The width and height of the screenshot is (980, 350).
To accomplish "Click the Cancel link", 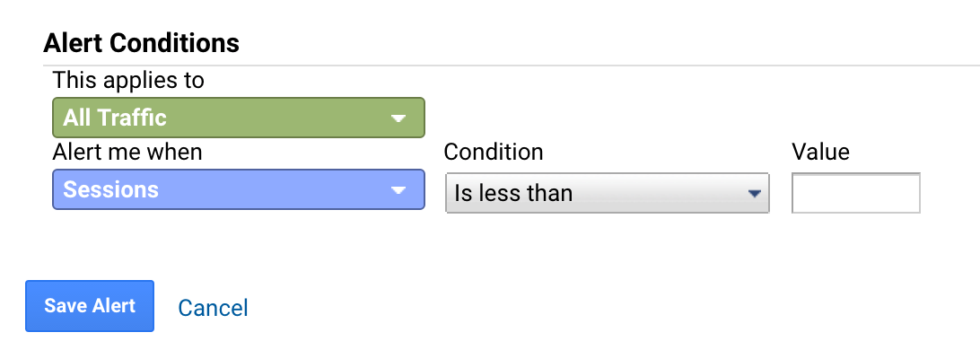I will click(213, 308).
